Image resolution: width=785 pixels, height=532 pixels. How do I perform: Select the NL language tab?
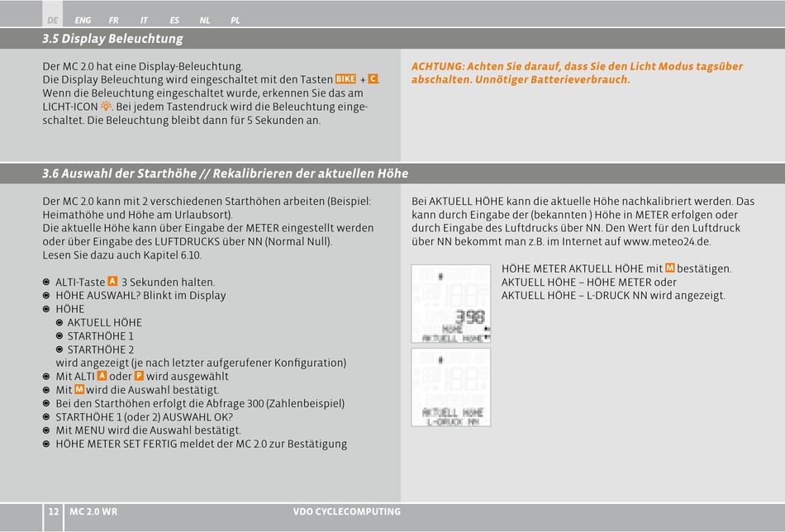click(x=205, y=21)
